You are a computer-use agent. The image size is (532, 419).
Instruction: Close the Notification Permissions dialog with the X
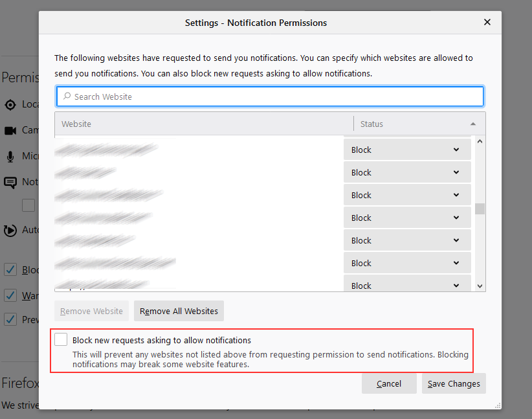(487, 23)
